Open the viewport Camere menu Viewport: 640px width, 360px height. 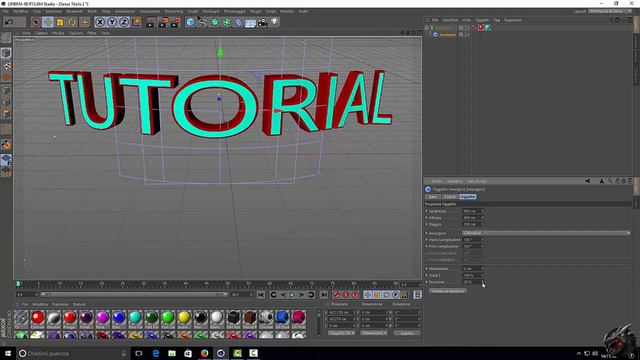(41, 33)
